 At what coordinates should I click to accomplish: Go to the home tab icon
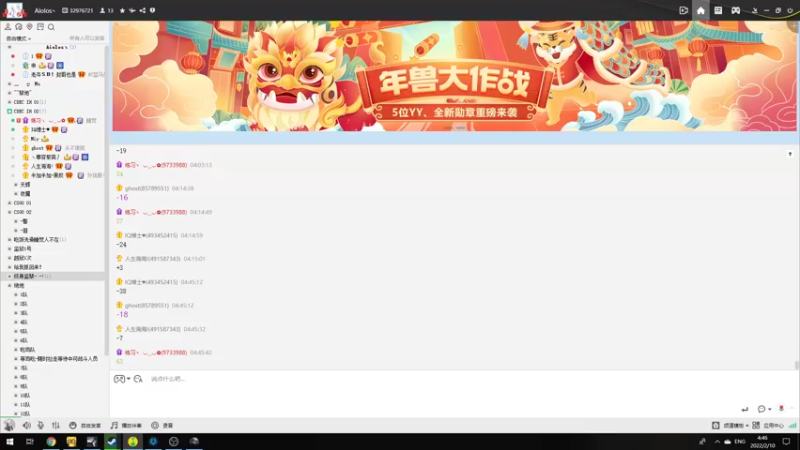701,10
